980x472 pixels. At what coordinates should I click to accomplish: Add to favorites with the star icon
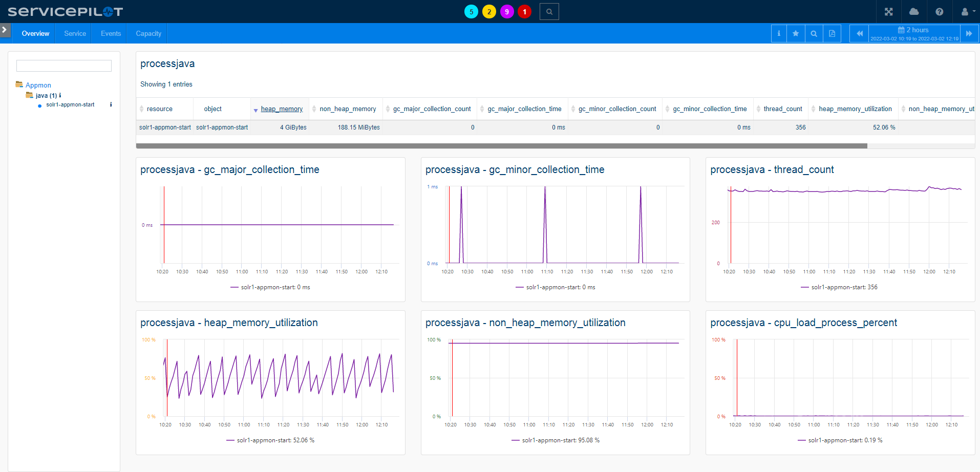796,33
